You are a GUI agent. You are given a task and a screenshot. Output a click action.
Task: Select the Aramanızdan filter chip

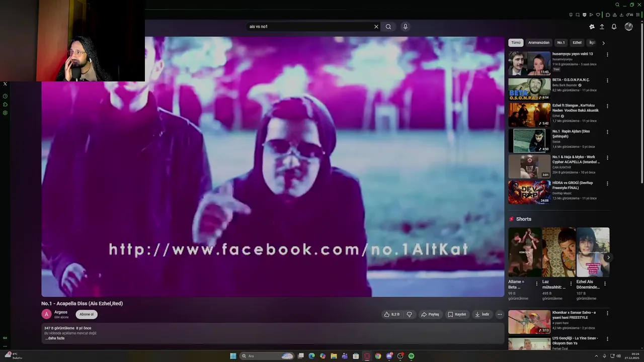[x=539, y=43]
